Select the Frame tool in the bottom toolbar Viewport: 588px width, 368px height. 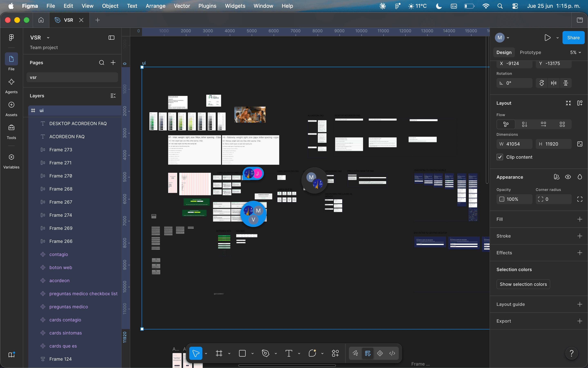[x=219, y=353]
